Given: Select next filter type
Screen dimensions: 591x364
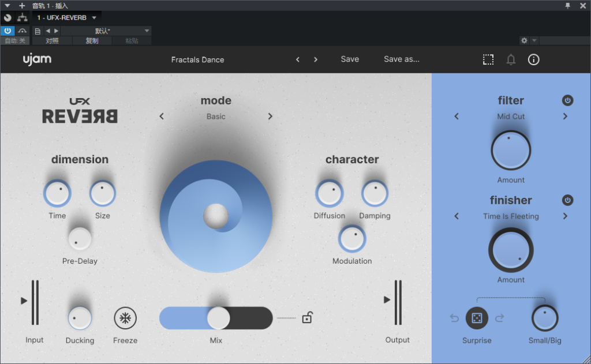Looking at the screenshot, I should click(x=565, y=117).
